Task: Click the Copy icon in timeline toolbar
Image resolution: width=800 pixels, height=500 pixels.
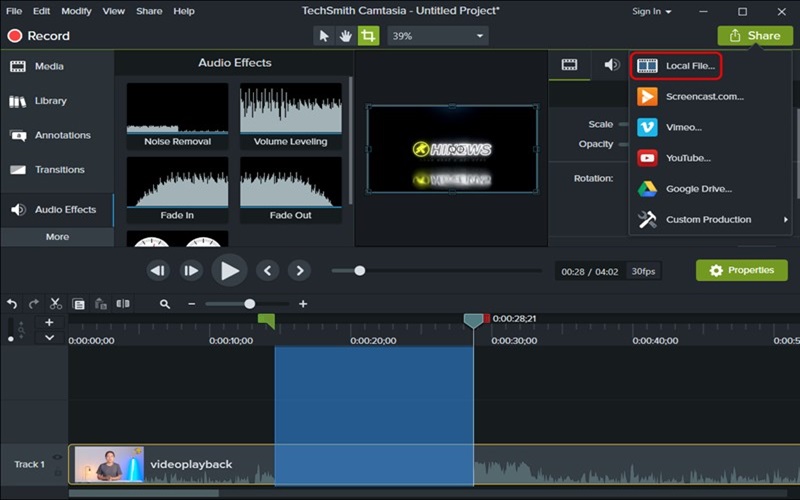Action: 79,304
